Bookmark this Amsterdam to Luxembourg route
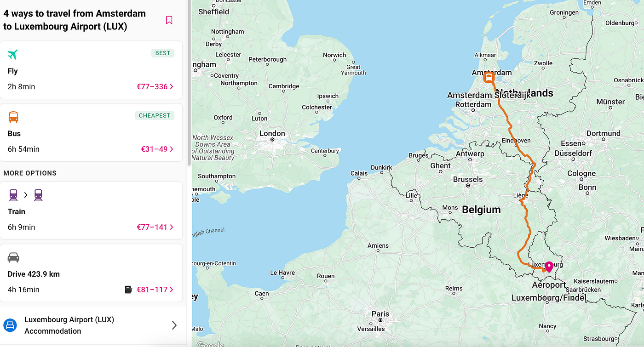The height and width of the screenshot is (347, 644). coord(169,20)
